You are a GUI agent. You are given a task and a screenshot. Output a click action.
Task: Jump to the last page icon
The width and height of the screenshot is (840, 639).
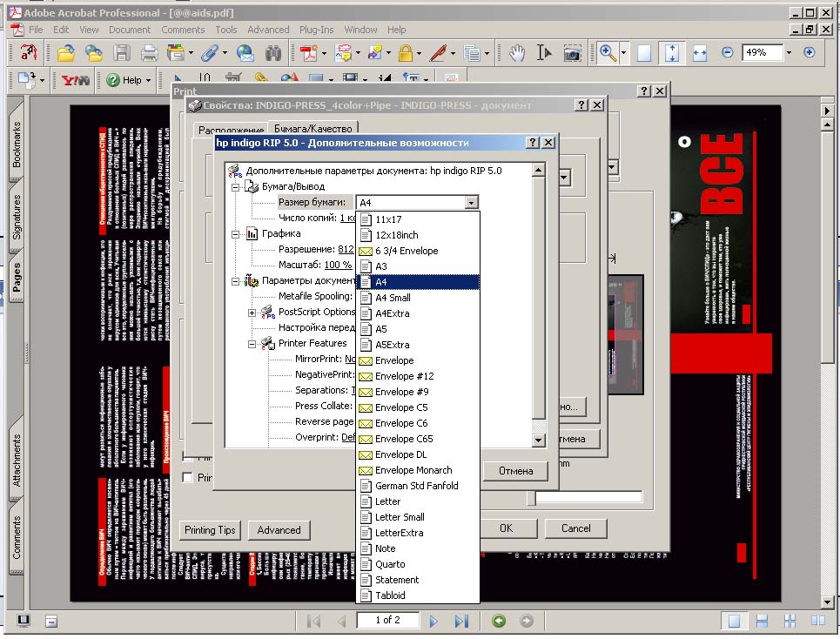[x=461, y=621]
